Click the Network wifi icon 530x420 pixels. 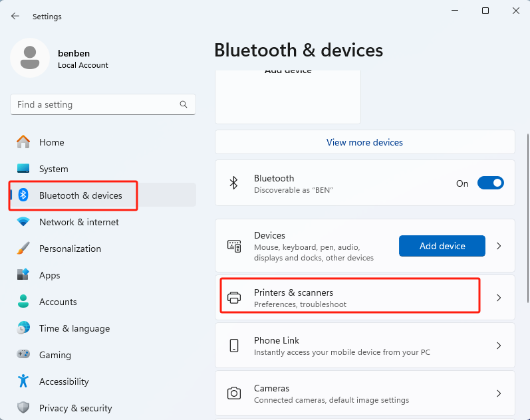tap(23, 222)
